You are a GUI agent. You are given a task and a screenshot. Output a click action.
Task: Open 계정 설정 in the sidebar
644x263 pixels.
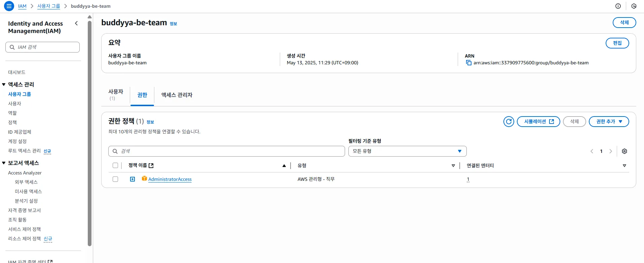(17, 141)
